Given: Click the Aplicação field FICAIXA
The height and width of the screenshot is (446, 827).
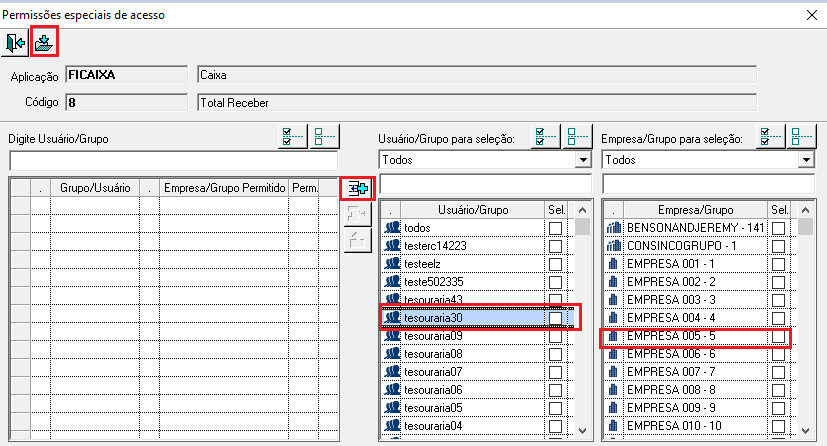Looking at the screenshot, I should tap(127, 75).
